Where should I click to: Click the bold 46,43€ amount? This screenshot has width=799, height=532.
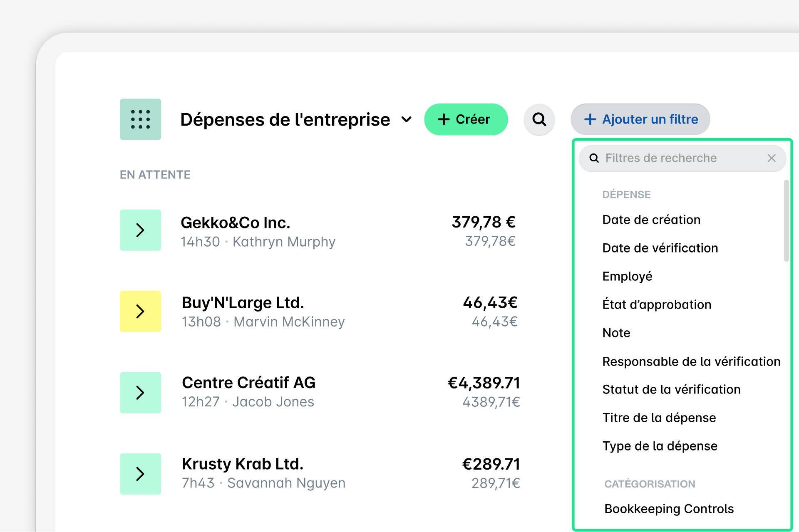click(490, 302)
